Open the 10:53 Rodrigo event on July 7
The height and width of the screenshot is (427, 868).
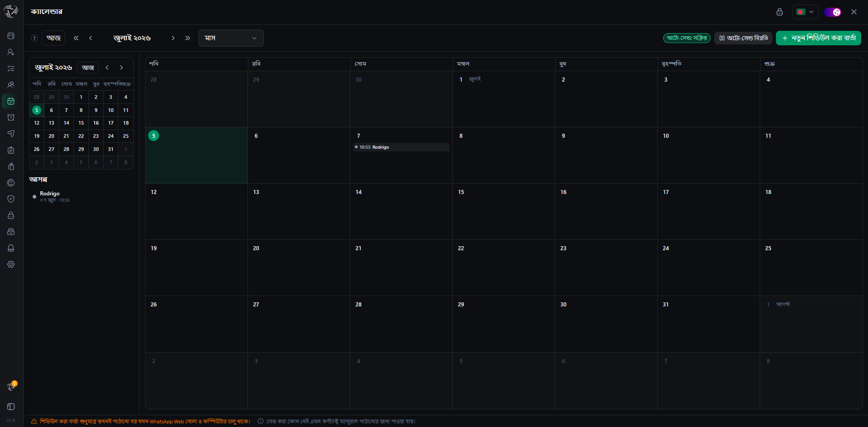coord(401,147)
